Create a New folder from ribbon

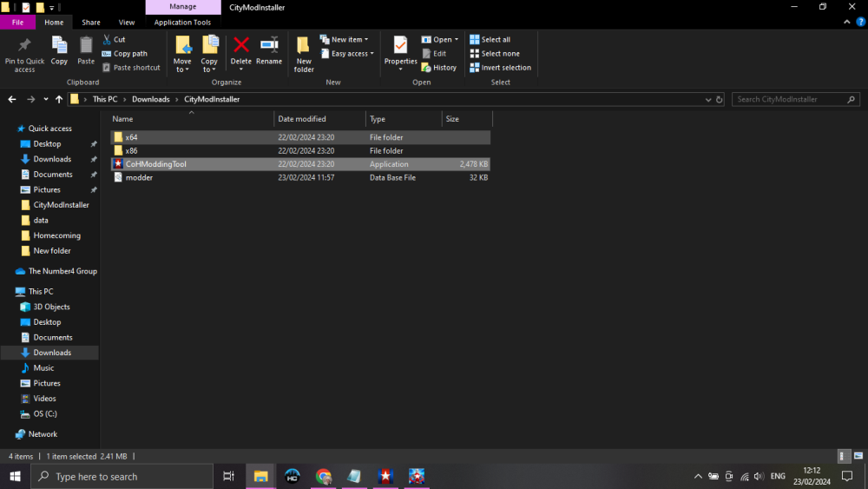click(304, 52)
